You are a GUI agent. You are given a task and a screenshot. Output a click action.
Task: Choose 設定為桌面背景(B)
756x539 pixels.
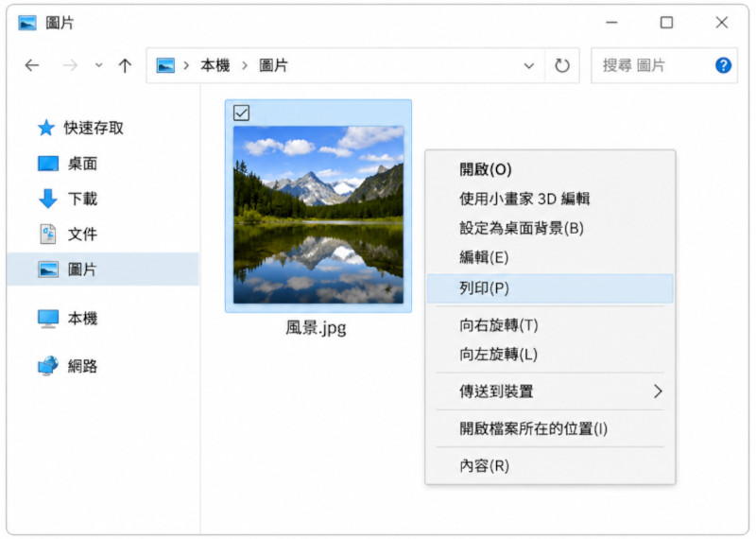(x=550, y=228)
